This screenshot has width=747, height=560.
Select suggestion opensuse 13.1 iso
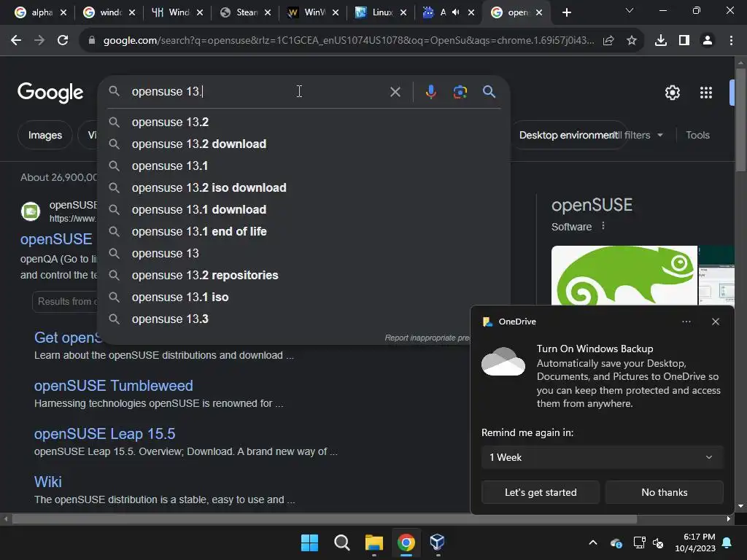pos(304,297)
